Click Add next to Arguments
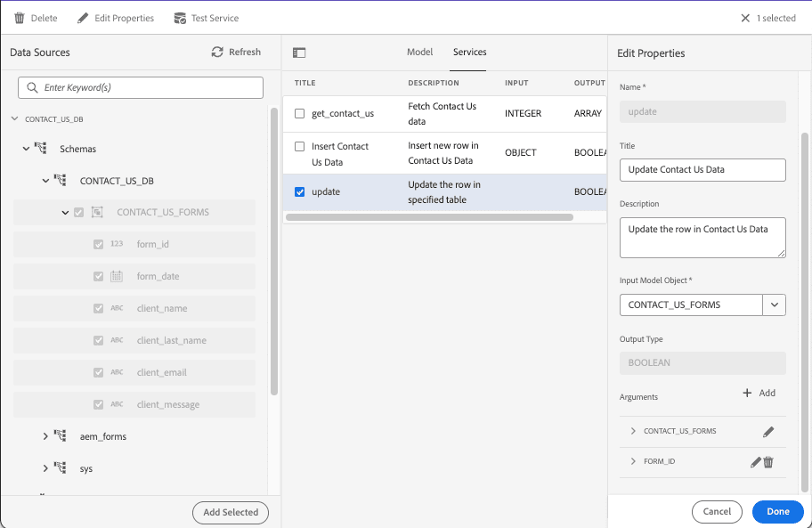The height and width of the screenshot is (528, 812). (x=767, y=393)
